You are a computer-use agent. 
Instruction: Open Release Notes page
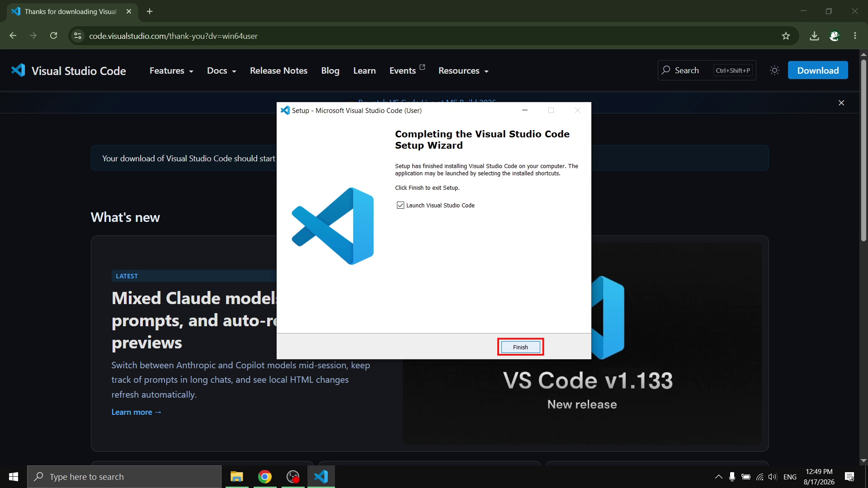point(278,70)
